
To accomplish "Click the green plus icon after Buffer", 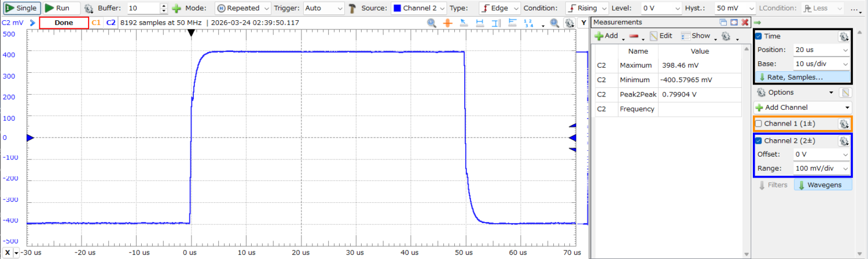I will tap(176, 9).
